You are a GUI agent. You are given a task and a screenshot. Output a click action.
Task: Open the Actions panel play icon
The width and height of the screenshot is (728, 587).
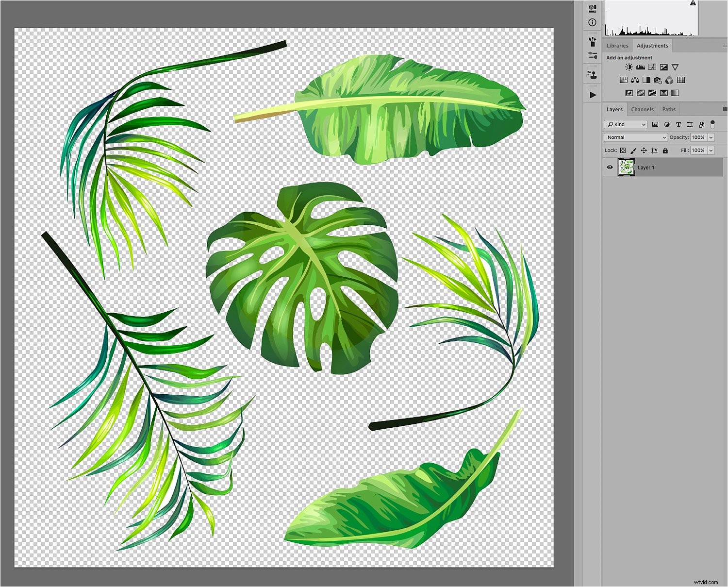tap(593, 95)
